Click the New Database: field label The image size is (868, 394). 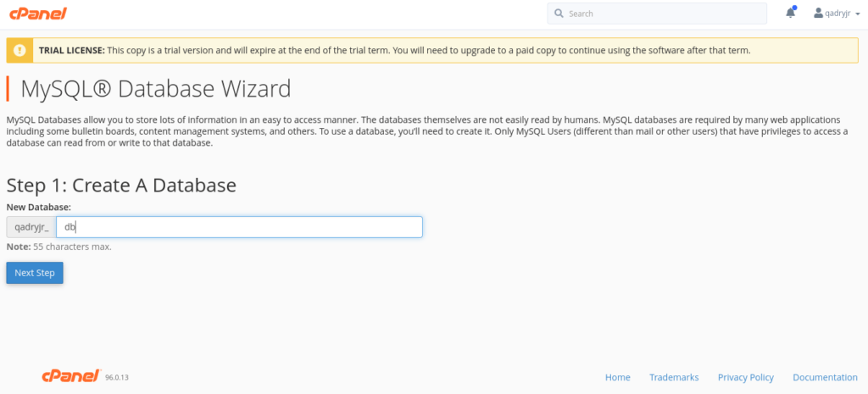pyautogui.click(x=39, y=207)
